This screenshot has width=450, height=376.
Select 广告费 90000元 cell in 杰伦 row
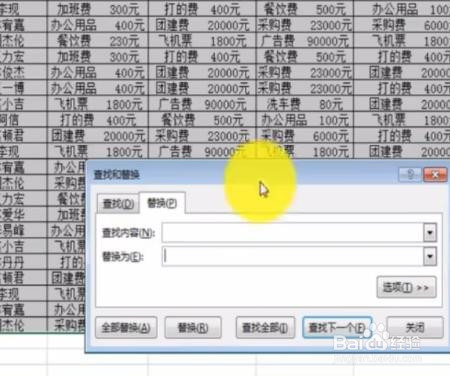click(305, 41)
